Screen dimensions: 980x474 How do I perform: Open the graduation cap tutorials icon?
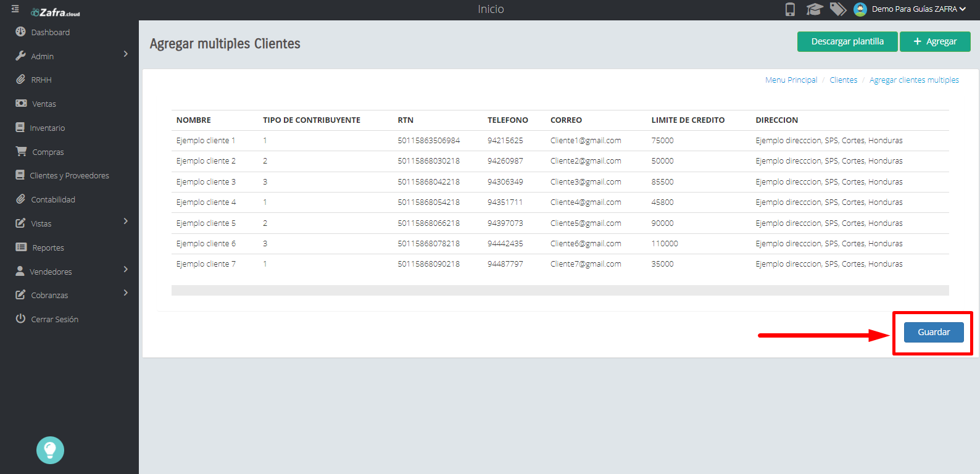pos(815,9)
